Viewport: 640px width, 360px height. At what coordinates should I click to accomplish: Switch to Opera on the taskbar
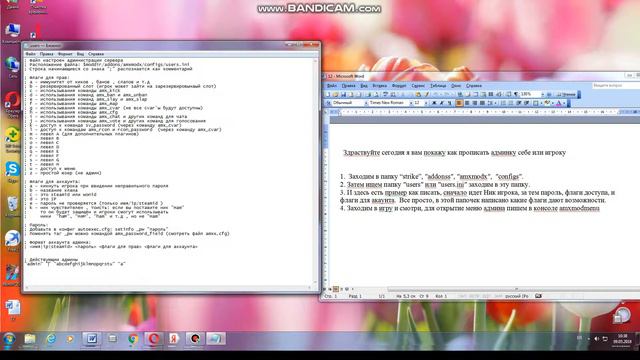154,339
